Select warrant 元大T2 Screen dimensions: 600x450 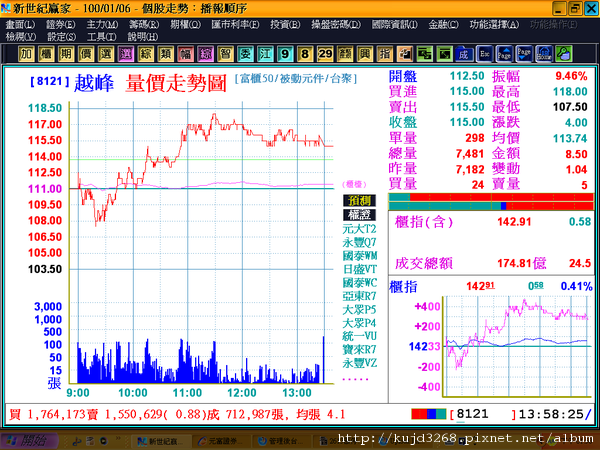coord(359,229)
